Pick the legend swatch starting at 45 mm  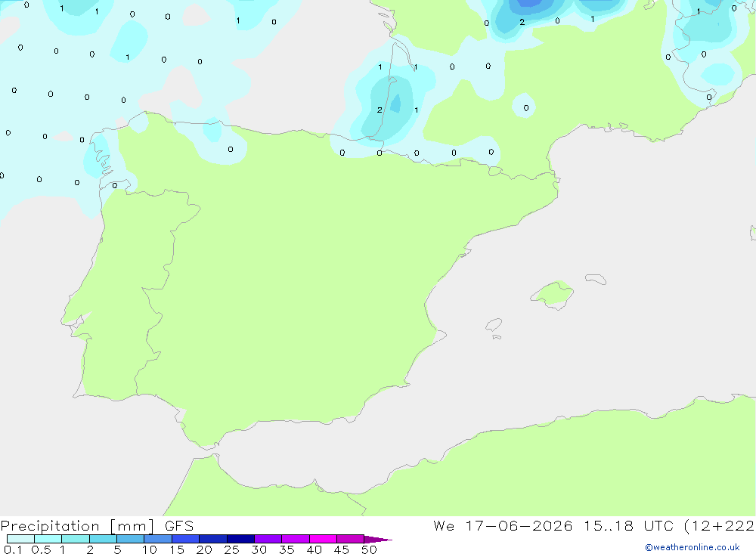click(x=351, y=539)
